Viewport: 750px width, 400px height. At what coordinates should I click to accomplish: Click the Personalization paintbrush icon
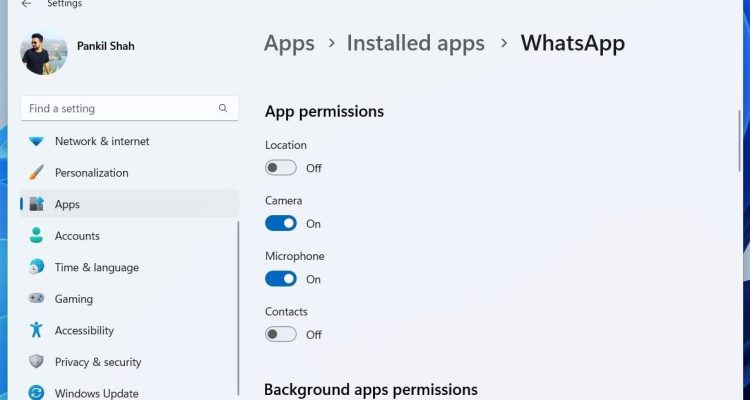coord(36,173)
